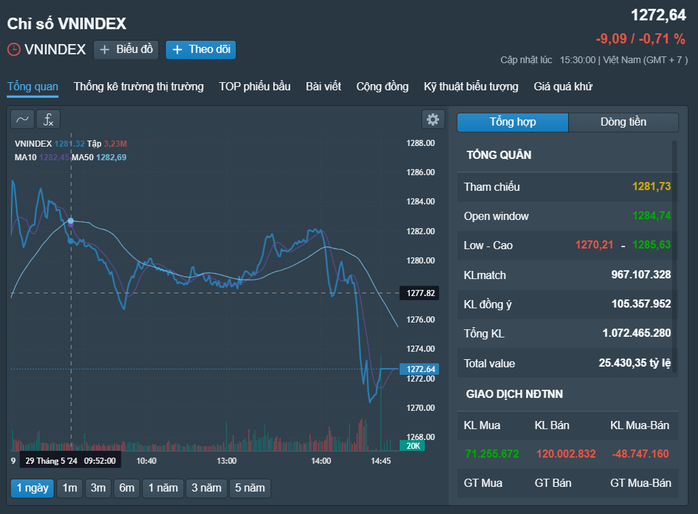Screen dimensions: 698x514
Task: Open TOP phiếu bầu tab
Action: (255, 87)
